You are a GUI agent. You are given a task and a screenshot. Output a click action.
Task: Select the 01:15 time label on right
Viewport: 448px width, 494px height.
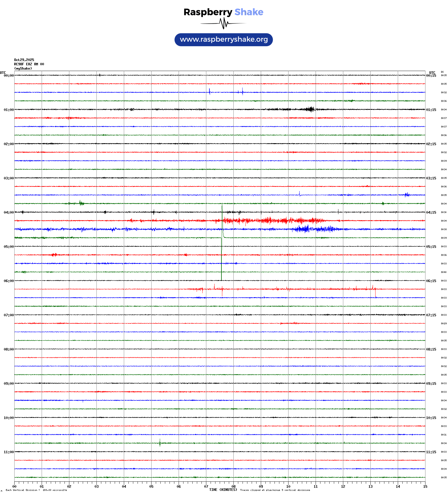point(431,110)
